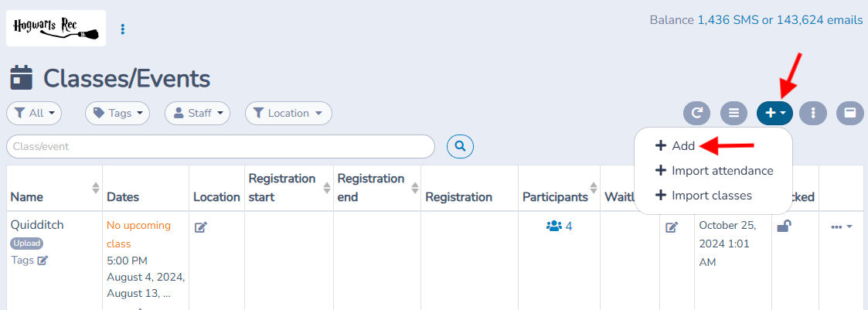Click the archive box icon button

click(x=849, y=113)
